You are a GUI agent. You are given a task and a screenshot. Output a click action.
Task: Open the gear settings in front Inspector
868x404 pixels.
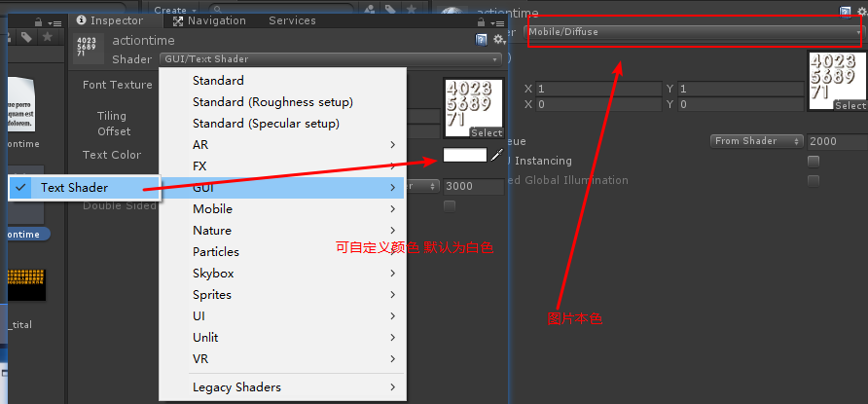click(498, 39)
